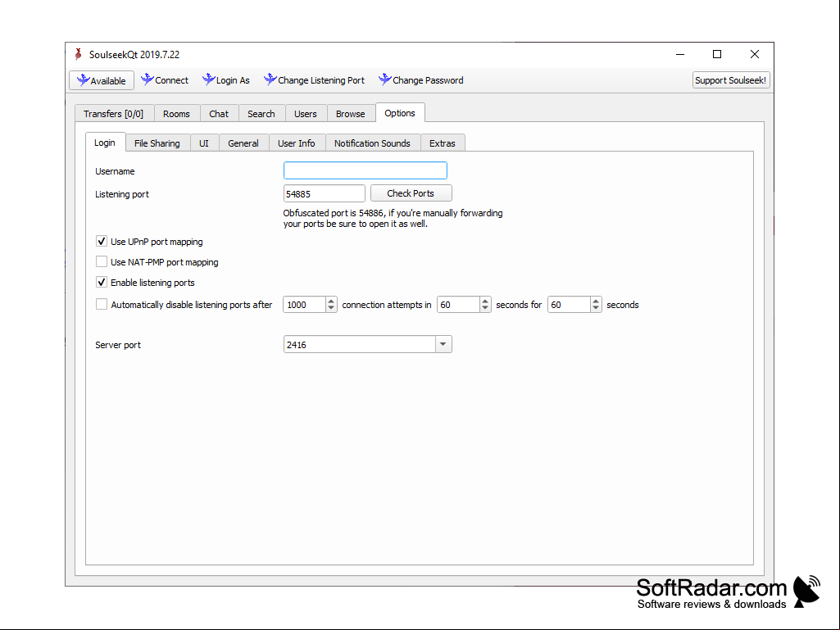Uncheck Enable listening ports
The image size is (840, 630).
(102, 282)
